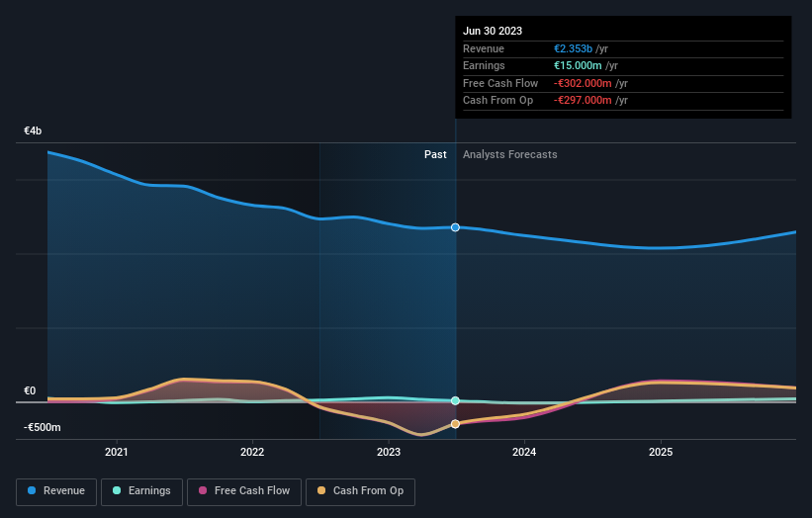Viewport: 812px width, 518px height.
Task: Click the 2021 x-axis label
Action: tap(117, 452)
